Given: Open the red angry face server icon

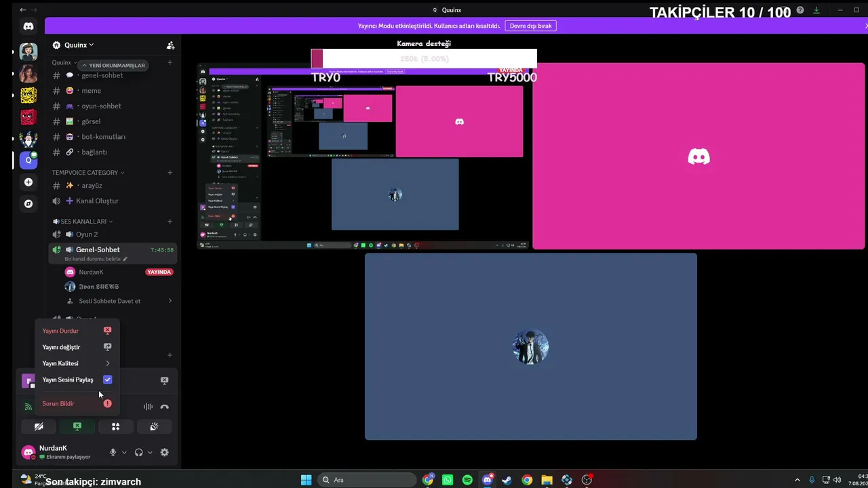Looking at the screenshot, I should pyautogui.click(x=28, y=117).
